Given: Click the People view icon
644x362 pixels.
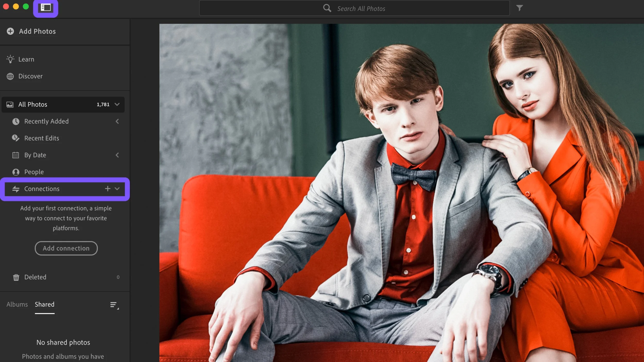Looking at the screenshot, I should tap(16, 172).
